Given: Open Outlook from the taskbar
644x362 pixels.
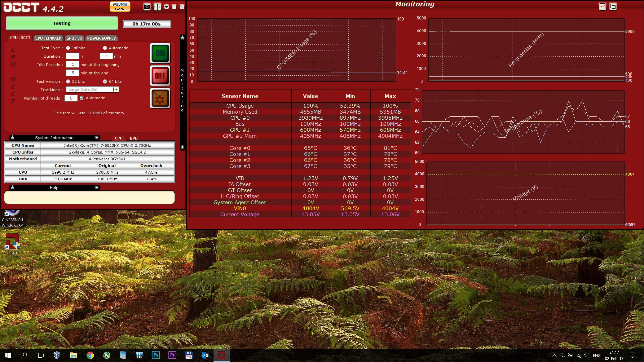Looking at the screenshot, I should 205,355.
